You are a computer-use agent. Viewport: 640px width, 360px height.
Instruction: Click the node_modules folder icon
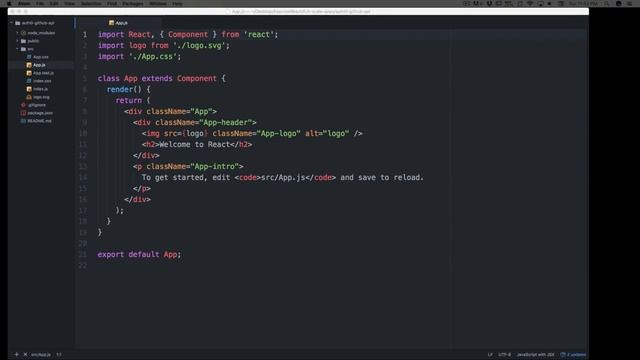[x=23, y=33]
